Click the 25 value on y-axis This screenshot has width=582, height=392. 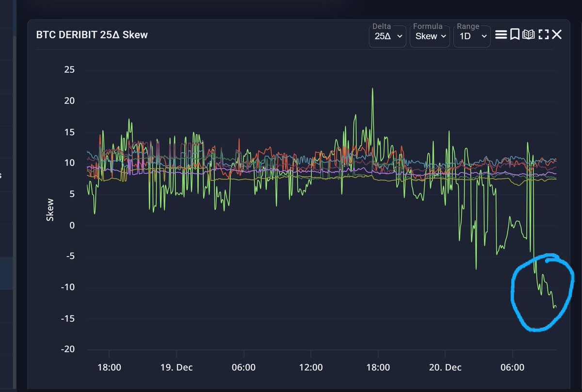[x=69, y=70]
